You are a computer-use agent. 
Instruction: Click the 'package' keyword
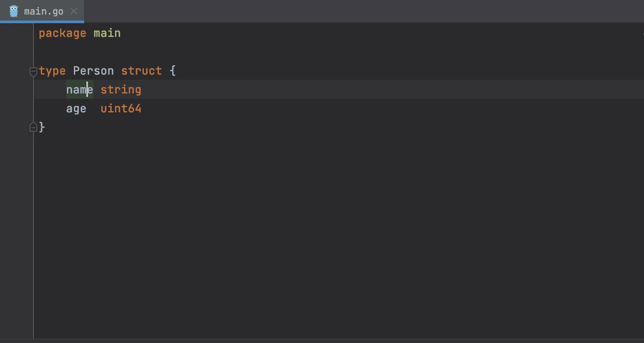point(62,33)
